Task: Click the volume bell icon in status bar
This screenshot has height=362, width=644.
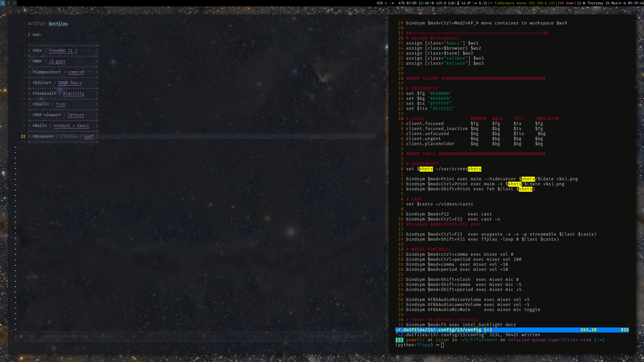Action: coord(386,3)
